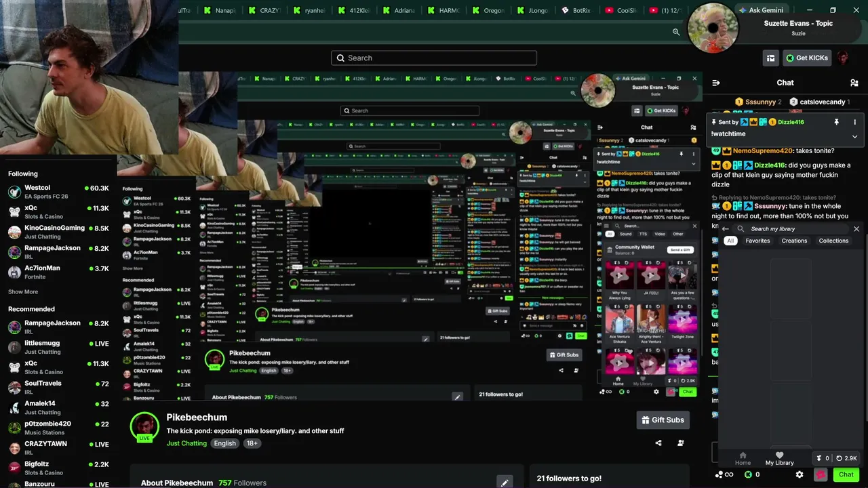Click the green Chat send button
Viewport: 868px width, 488px height.
point(846,474)
